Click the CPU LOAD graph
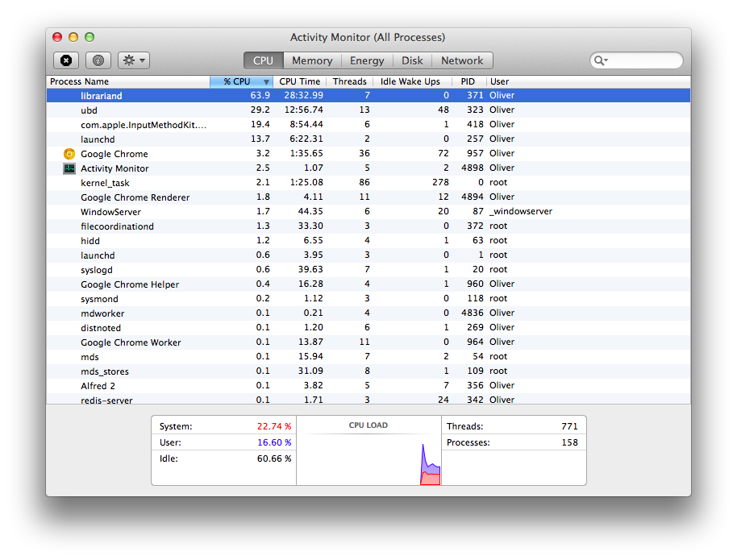This screenshot has width=737, height=560. pos(368,451)
